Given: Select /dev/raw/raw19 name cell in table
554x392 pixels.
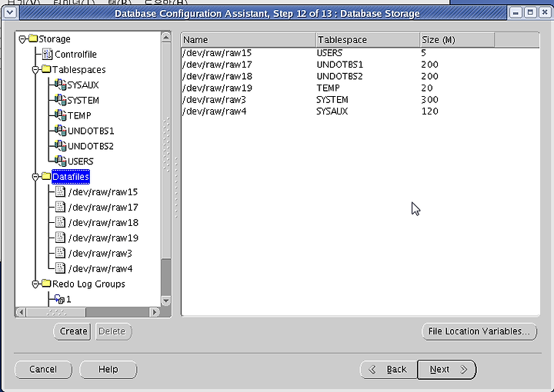Looking at the screenshot, I should [249, 88].
